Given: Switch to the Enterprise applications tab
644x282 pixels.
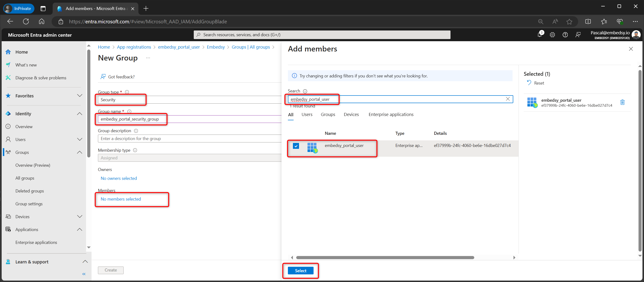Looking at the screenshot, I should pyautogui.click(x=391, y=115).
